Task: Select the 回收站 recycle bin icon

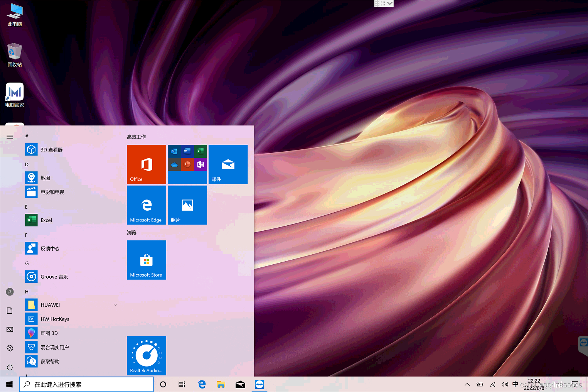Action: click(15, 55)
